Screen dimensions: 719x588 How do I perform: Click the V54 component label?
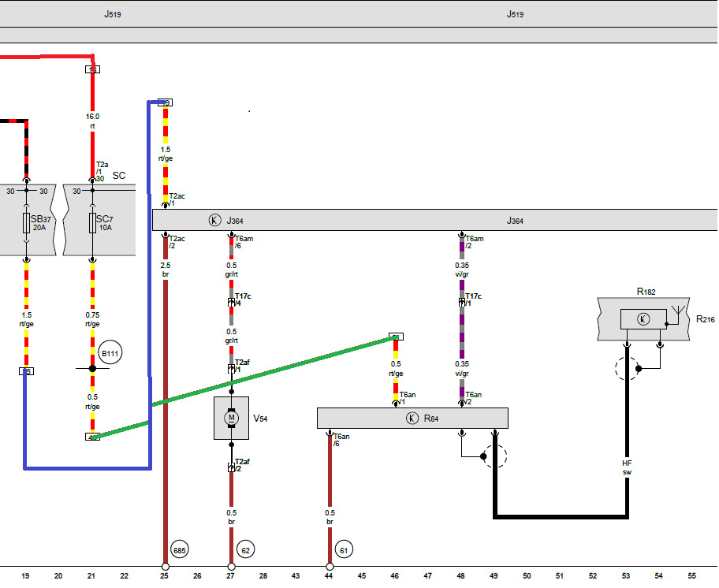click(260, 419)
